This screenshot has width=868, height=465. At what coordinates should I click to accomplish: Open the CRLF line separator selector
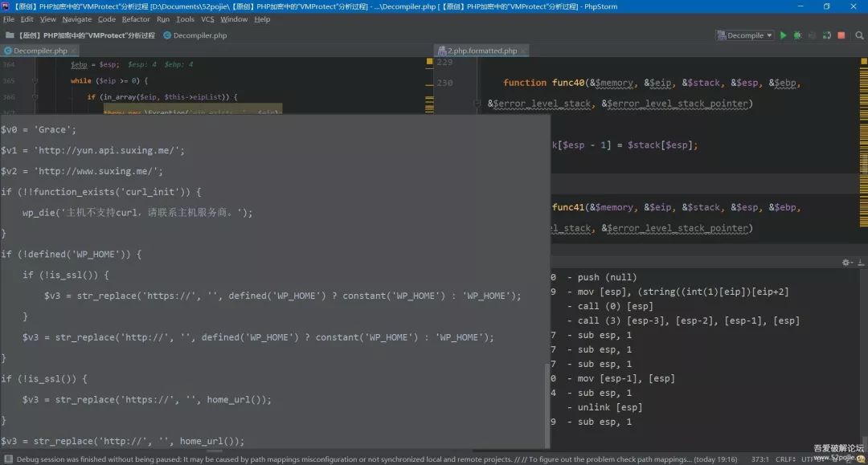785,459
